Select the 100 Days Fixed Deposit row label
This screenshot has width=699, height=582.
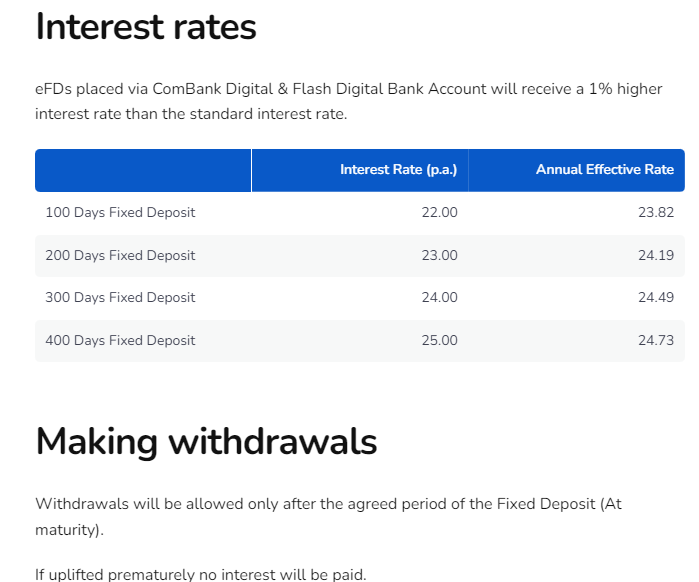point(120,213)
